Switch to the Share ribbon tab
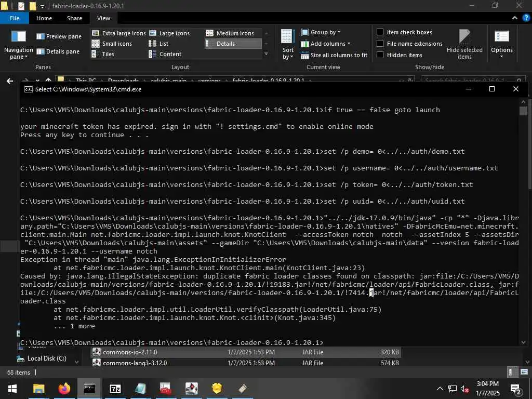The image size is (532, 399). (x=74, y=18)
